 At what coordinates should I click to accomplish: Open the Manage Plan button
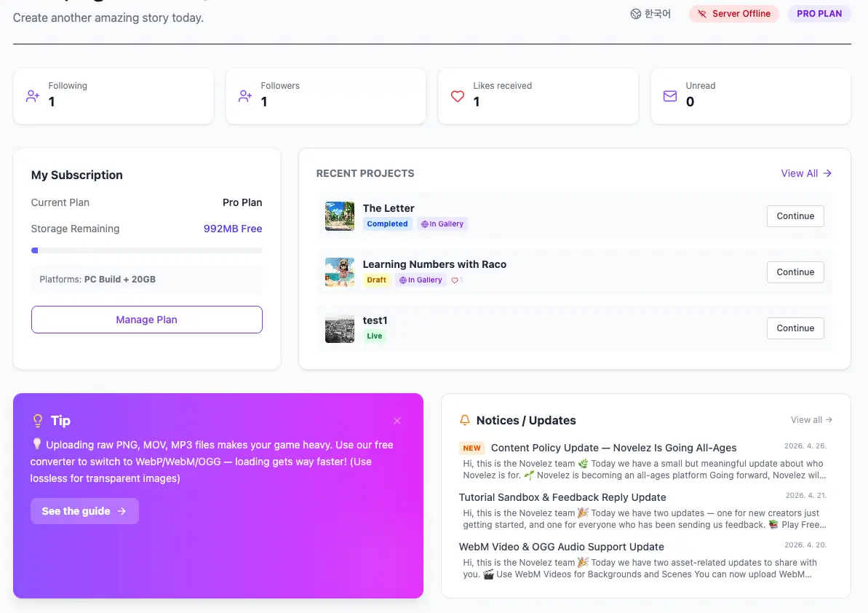coord(147,320)
